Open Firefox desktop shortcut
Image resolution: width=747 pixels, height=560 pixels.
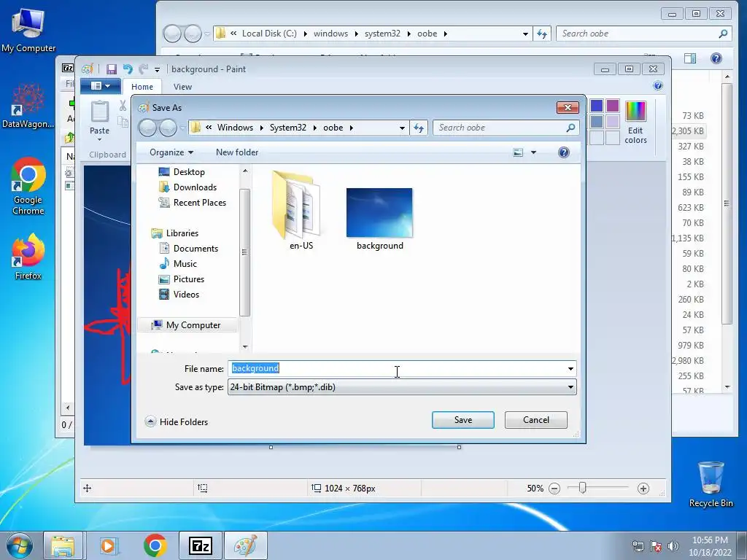pos(28,257)
